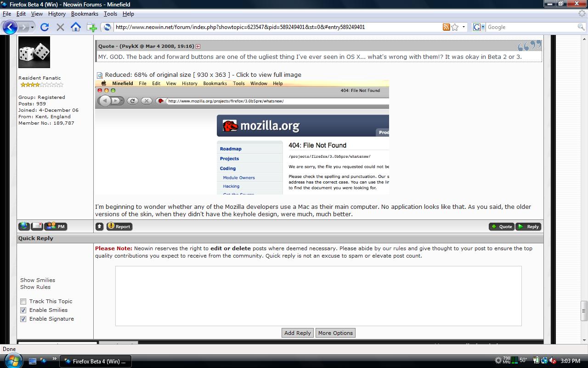
Task: Uncheck the Enable Signature checkbox
Action: click(x=23, y=319)
